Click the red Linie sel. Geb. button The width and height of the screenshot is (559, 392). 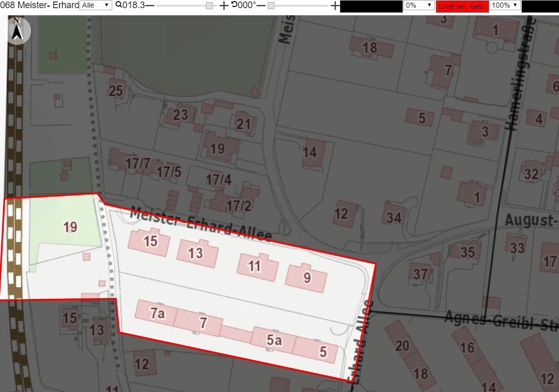(462, 6)
